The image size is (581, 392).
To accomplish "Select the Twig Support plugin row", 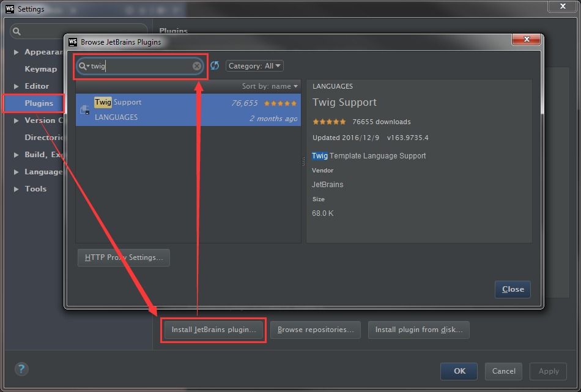I will [188, 109].
